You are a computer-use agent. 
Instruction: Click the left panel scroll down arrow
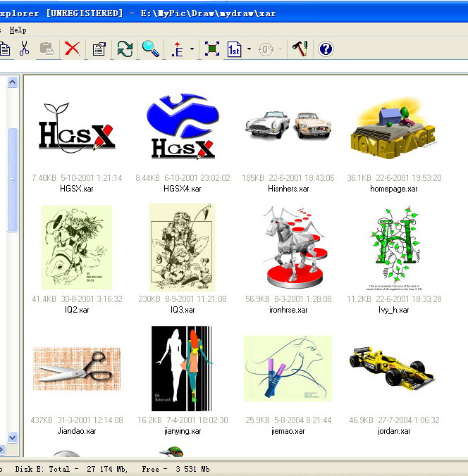coord(13,438)
